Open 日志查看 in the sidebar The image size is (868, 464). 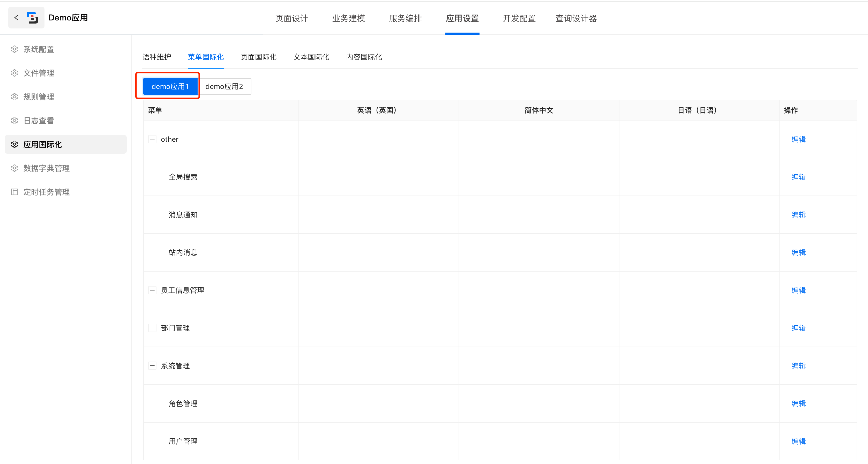click(x=66, y=121)
